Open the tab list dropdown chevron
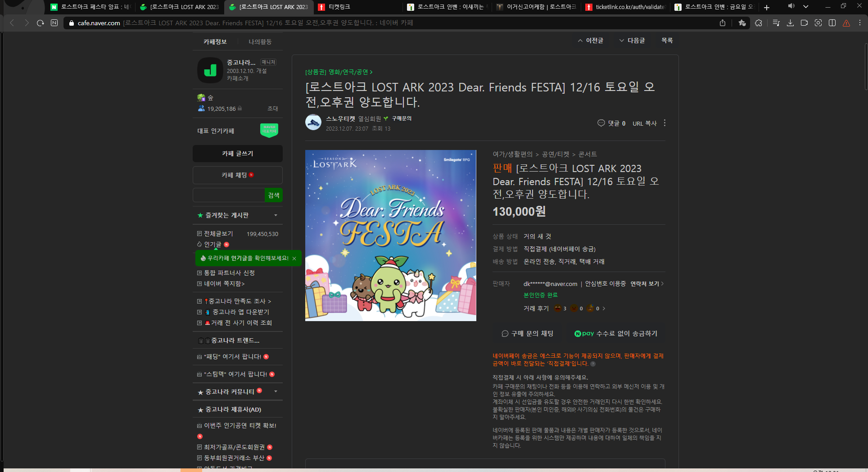Image resolution: width=868 pixels, height=472 pixels. pyautogui.click(x=806, y=7)
